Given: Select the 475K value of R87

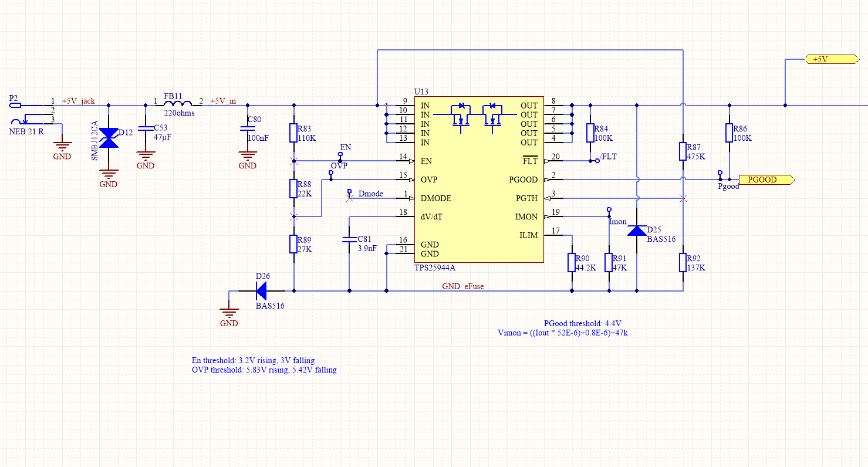Looking at the screenshot, I should (x=696, y=157).
